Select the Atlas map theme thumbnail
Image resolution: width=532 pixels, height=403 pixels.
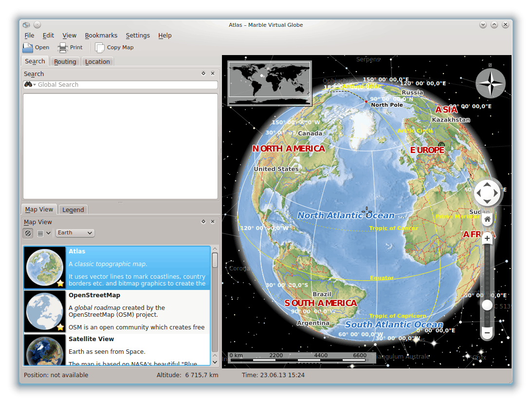pyautogui.click(x=44, y=268)
